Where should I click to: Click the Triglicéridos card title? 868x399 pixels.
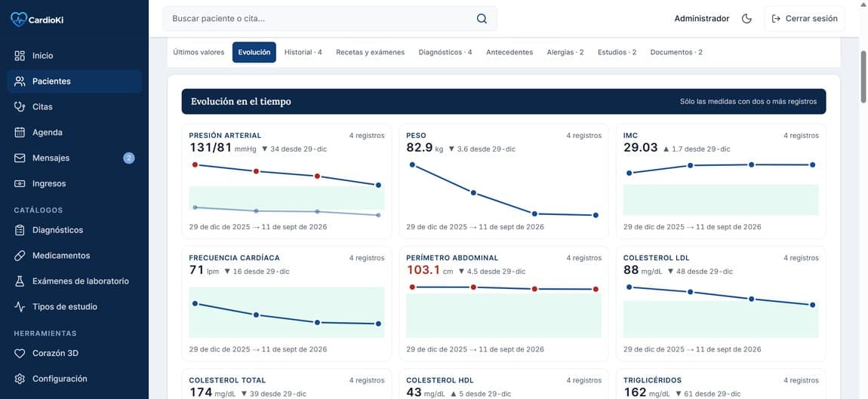tap(652, 380)
